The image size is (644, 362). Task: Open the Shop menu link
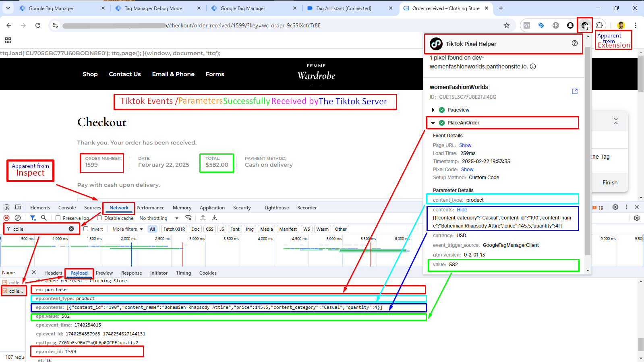[x=90, y=74]
